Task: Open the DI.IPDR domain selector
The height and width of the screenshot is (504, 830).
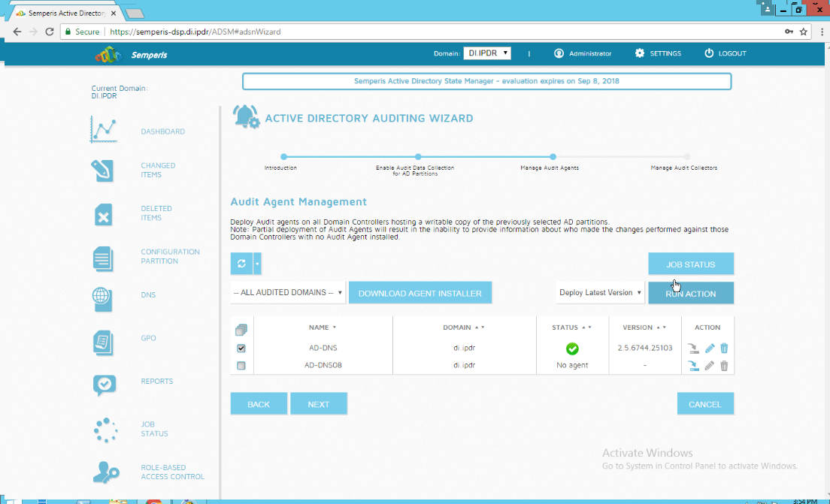Action: tap(487, 53)
